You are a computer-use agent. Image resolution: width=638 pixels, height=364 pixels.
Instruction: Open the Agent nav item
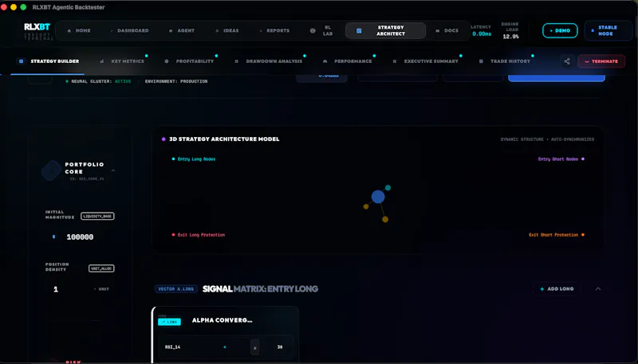pos(182,30)
